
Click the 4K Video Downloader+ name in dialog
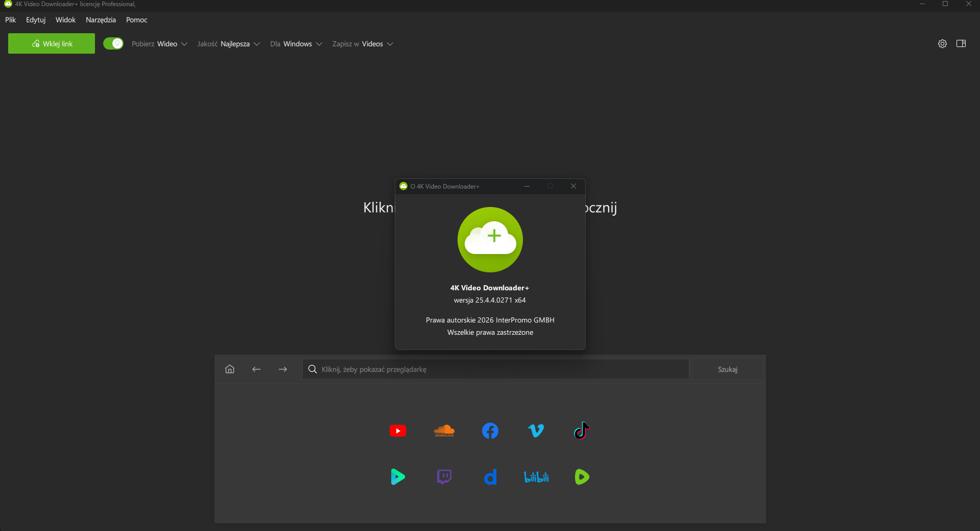click(x=490, y=288)
